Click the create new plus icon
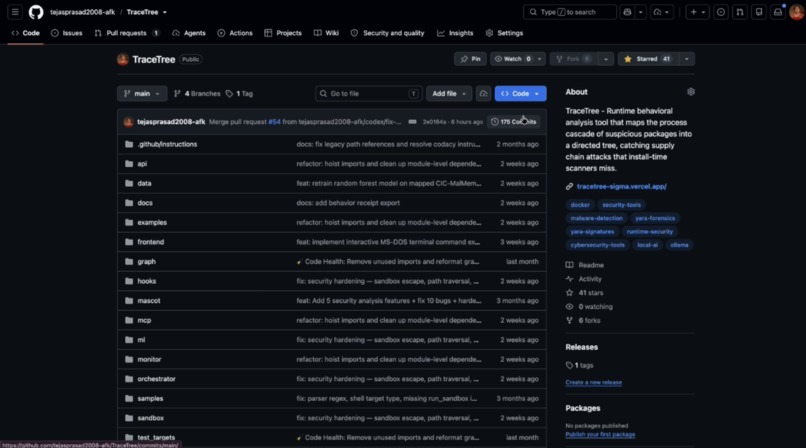The height and width of the screenshot is (448, 806). pyautogui.click(x=693, y=12)
